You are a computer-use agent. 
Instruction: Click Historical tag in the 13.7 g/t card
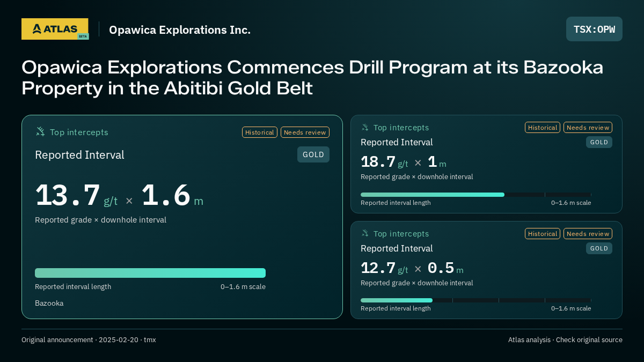(260, 132)
